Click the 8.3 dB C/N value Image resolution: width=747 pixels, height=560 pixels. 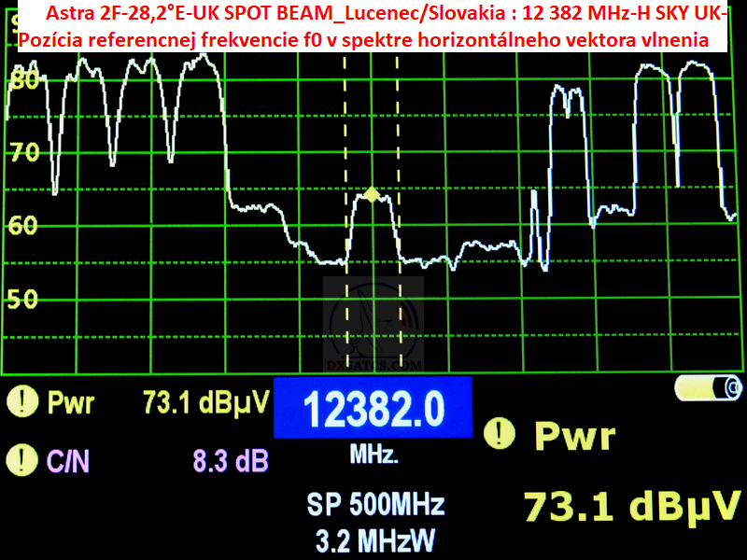[x=231, y=459]
